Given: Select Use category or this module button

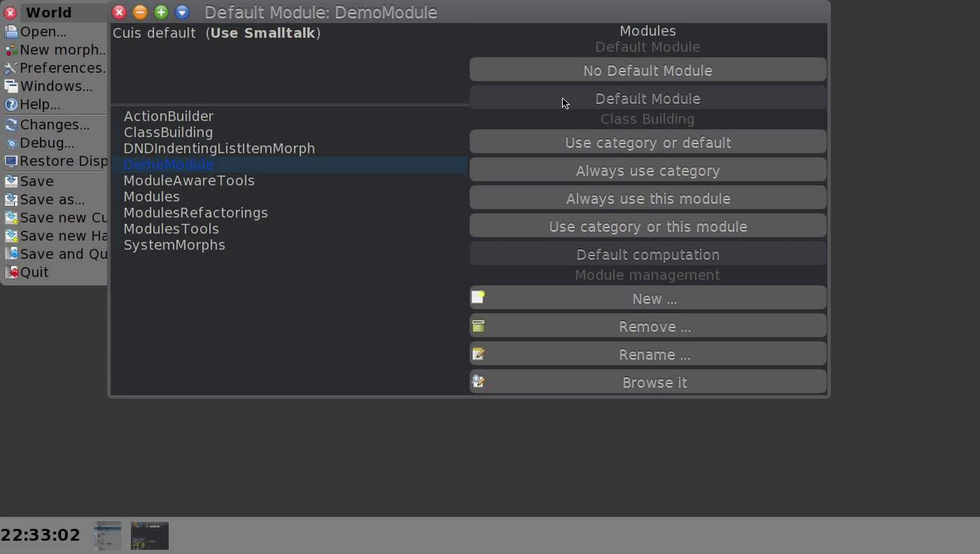Looking at the screenshot, I should click(647, 226).
